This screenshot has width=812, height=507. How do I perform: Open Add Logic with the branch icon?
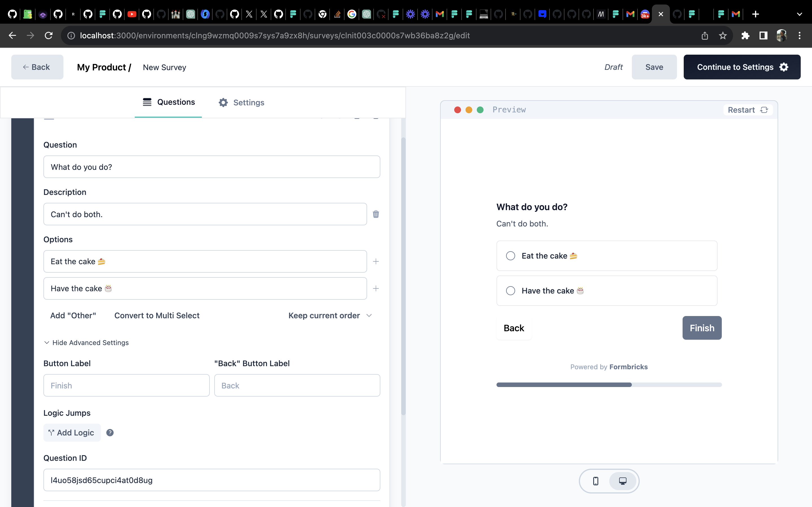[72, 433]
